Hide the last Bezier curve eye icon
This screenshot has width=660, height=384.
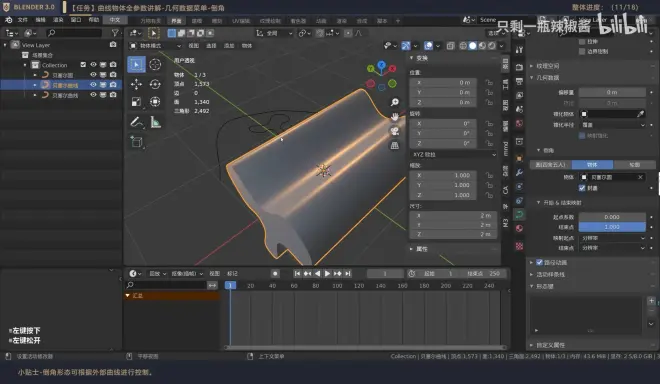pyautogui.click(x=93, y=95)
